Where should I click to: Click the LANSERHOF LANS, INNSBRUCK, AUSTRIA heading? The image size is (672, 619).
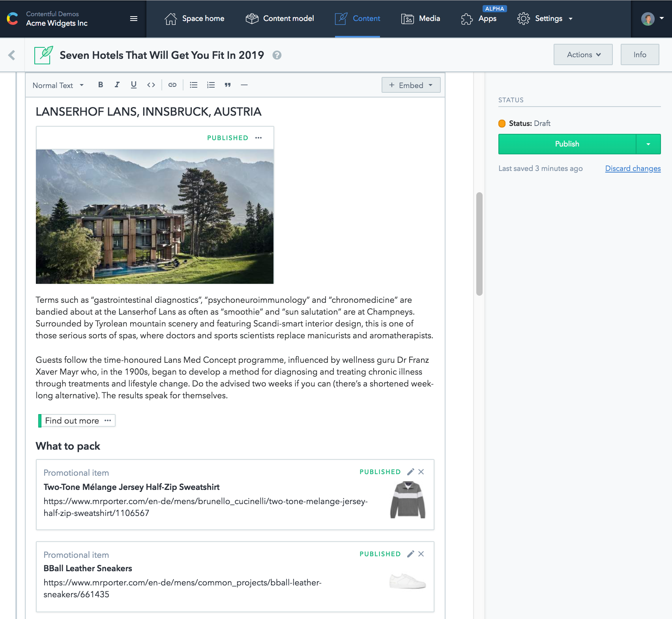[x=148, y=112]
